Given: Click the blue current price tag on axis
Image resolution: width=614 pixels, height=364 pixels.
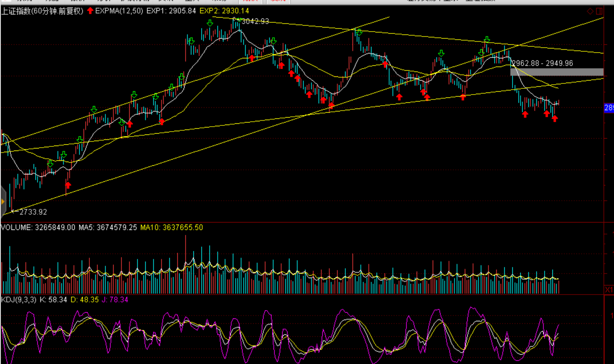Looking at the screenshot, I should point(609,108).
